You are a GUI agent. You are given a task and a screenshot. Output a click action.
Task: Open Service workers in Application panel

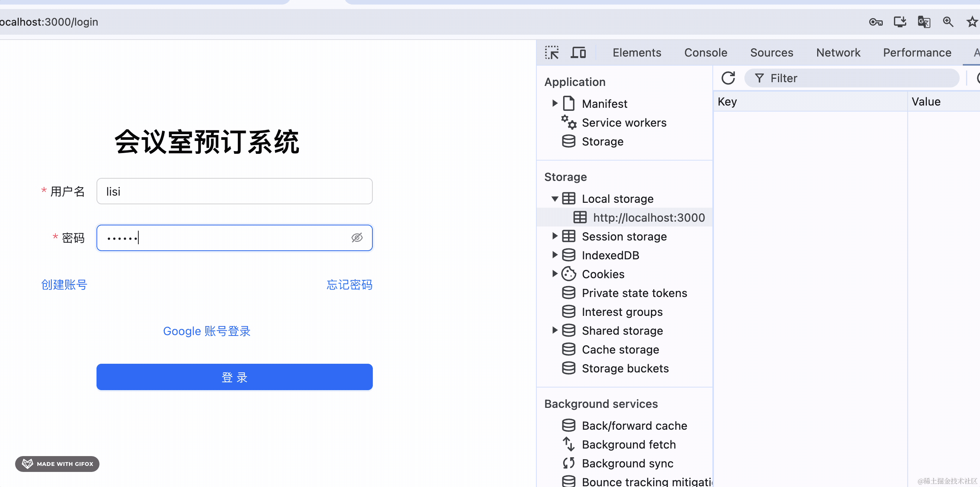(624, 123)
